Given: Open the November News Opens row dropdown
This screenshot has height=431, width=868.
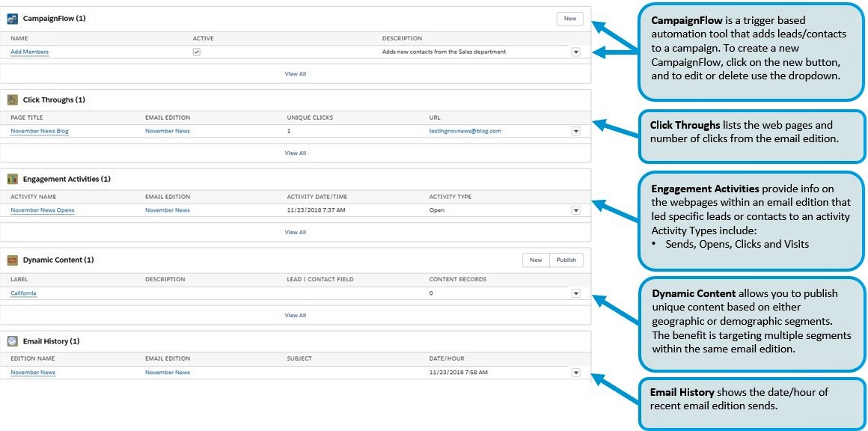Looking at the screenshot, I should coord(575,210).
